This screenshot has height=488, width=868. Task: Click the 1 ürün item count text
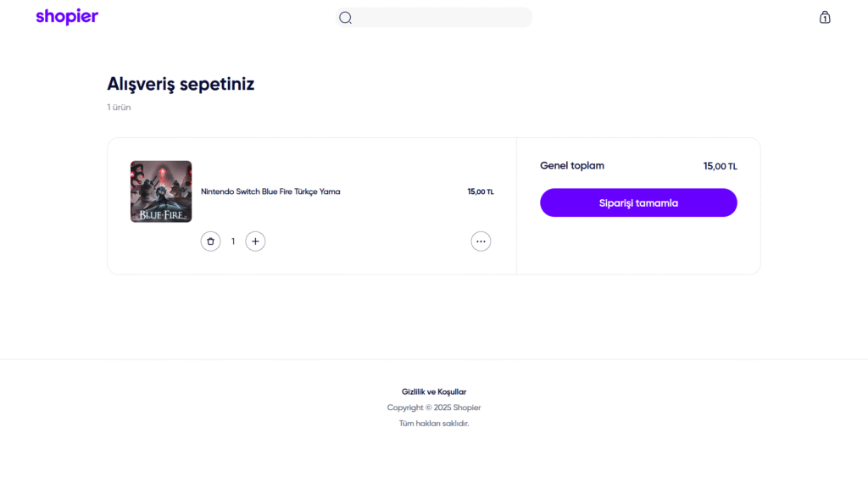119,108
